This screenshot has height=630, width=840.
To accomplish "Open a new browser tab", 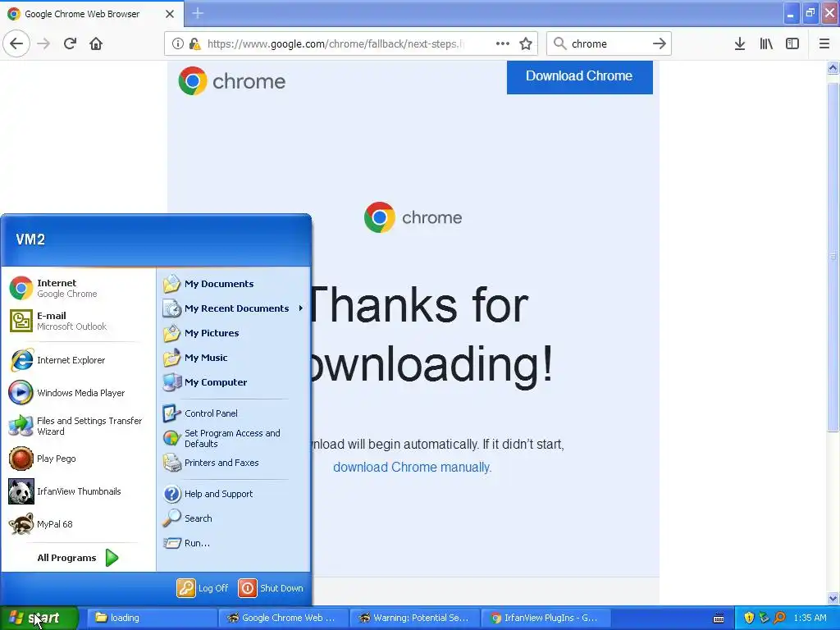I will click(x=198, y=13).
